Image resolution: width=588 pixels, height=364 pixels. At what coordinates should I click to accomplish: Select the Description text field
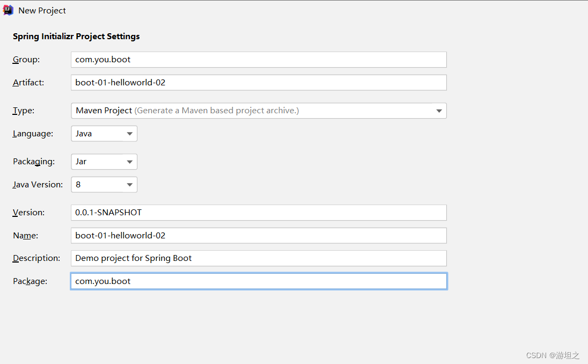click(x=258, y=258)
